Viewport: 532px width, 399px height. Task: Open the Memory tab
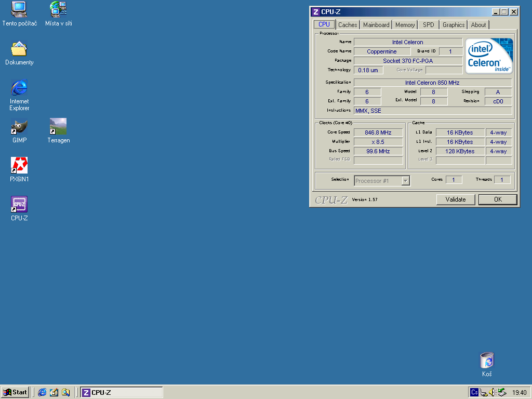point(405,25)
